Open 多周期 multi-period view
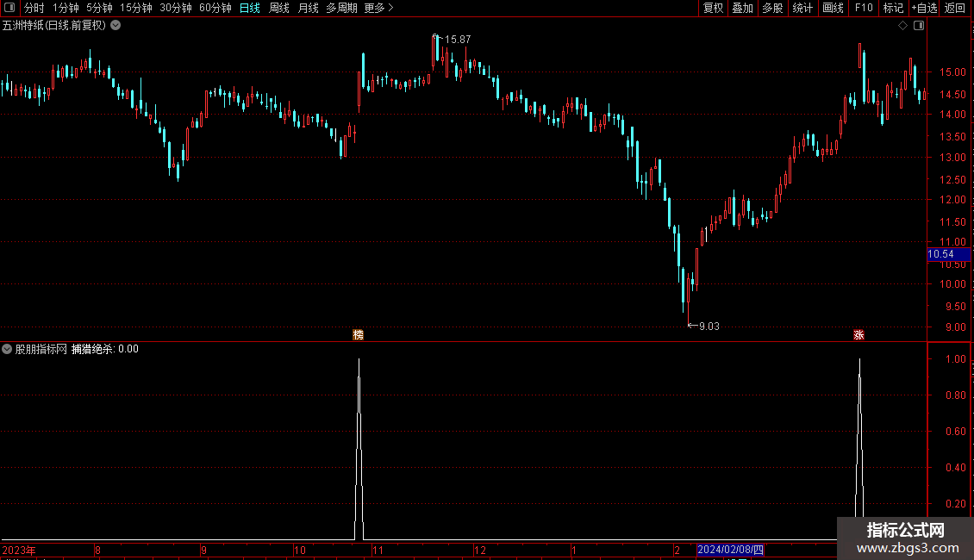The image size is (974, 560). point(341,8)
